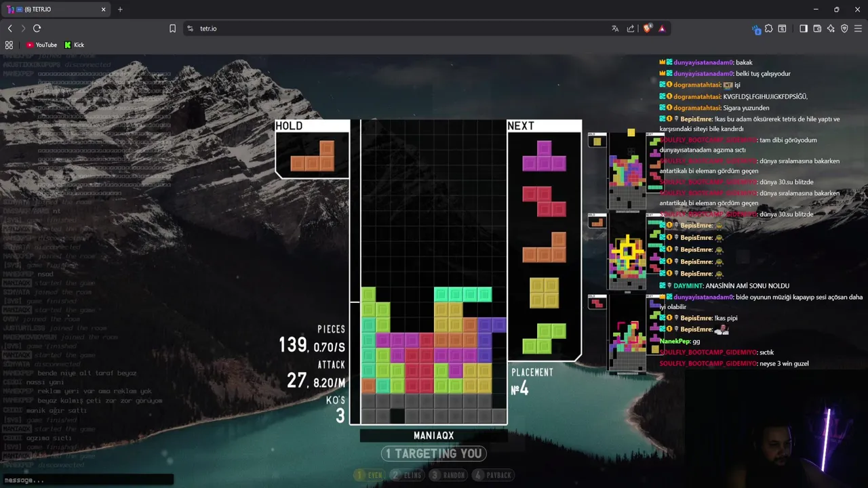Screen dimensions: 868x488
Task: Open the Kick bookmark
Action: [x=75, y=45]
